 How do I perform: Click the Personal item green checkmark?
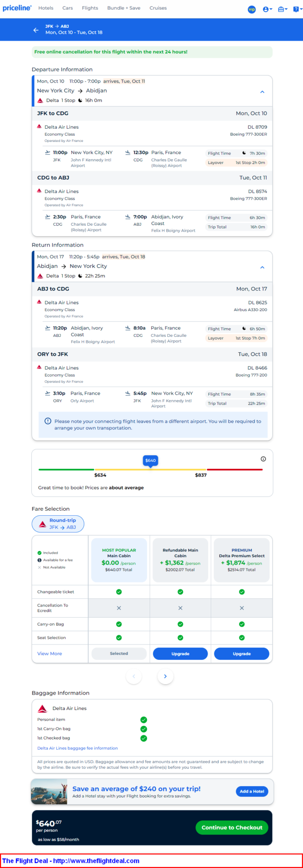(x=144, y=720)
